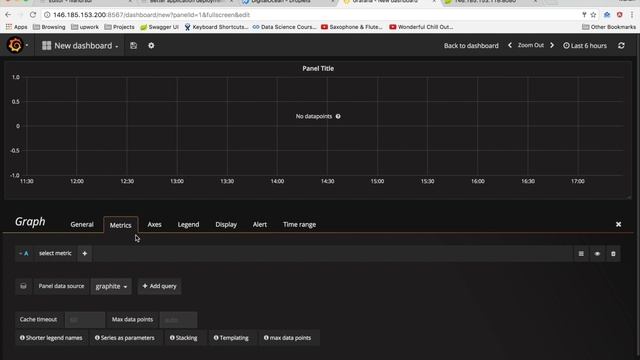Viewport: 640px width, 360px height.
Task: Open the Saxophone & Flute bookmark
Action: 352,27
